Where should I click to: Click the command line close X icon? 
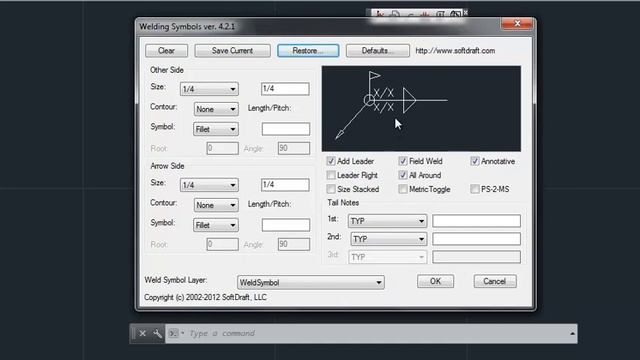point(142,333)
